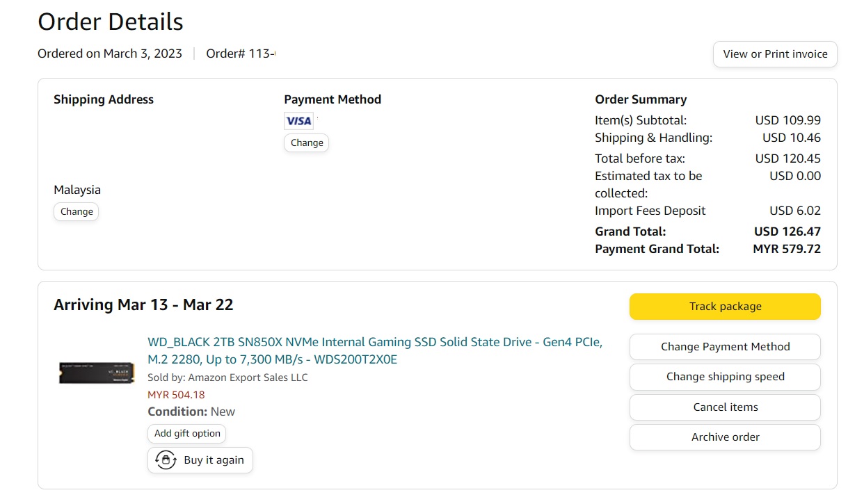Click Change under the Malaysia shipping address
This screenshot has width=864, height=504.
point(77,211)
